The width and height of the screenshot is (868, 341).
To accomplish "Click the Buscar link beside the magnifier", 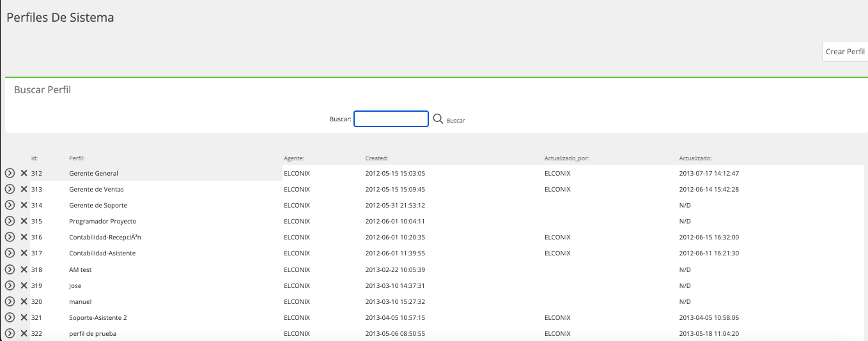I will tap(456, 121).
